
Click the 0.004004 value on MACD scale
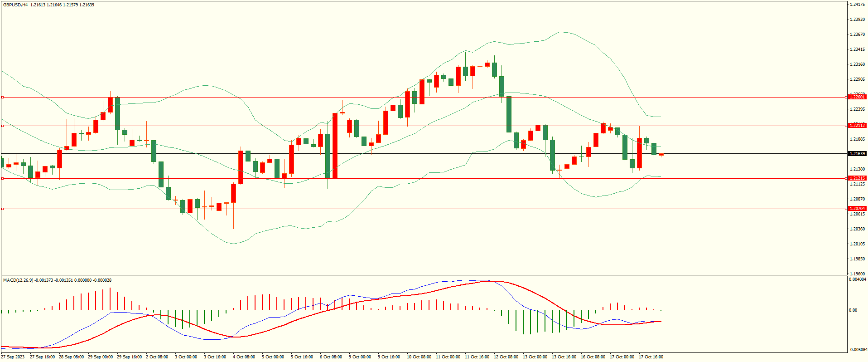tap(858, 279)
